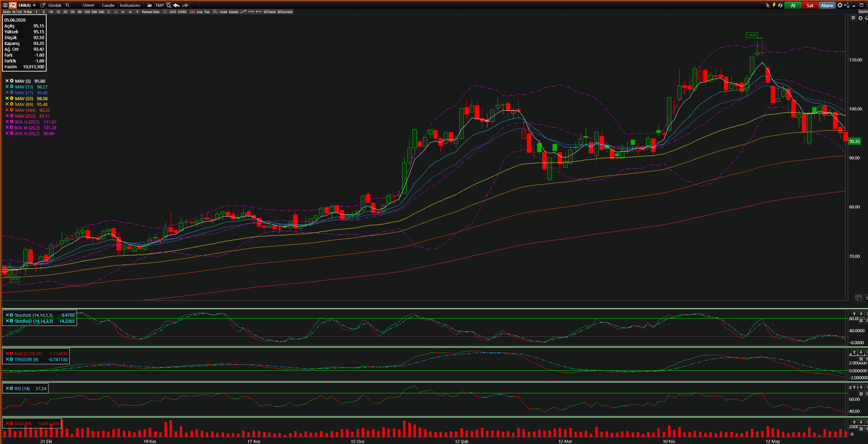This screenshot has height=444, width=868.
Task: Click the blue Alarm button
Action: [x=827, y=5]
